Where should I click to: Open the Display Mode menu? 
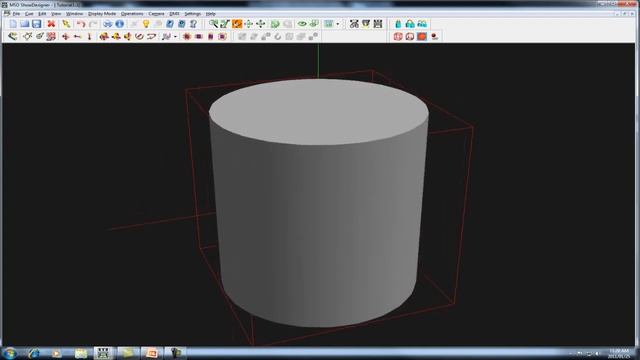pyautogui.click(x=102, y=14)
